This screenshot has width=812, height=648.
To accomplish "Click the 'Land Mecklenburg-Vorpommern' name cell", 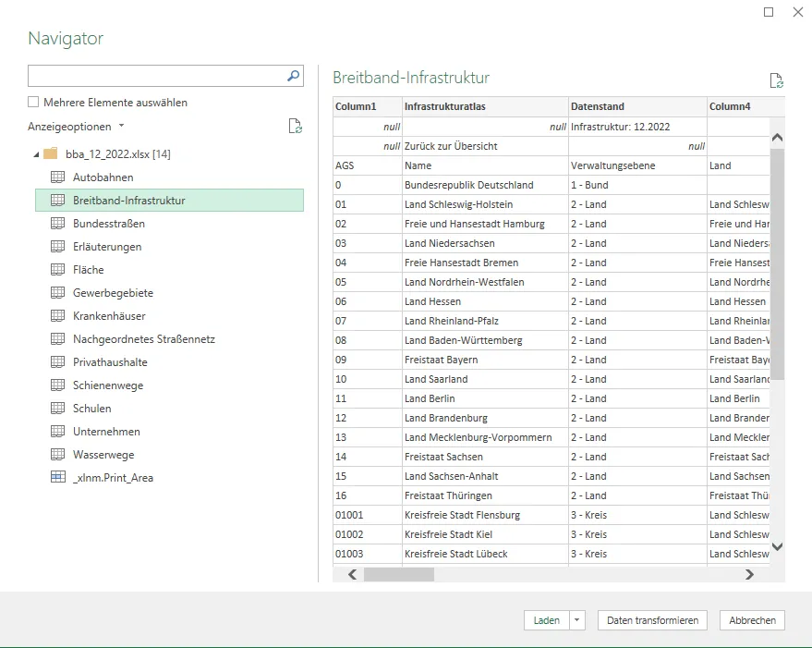I will (x=485, y=437).
